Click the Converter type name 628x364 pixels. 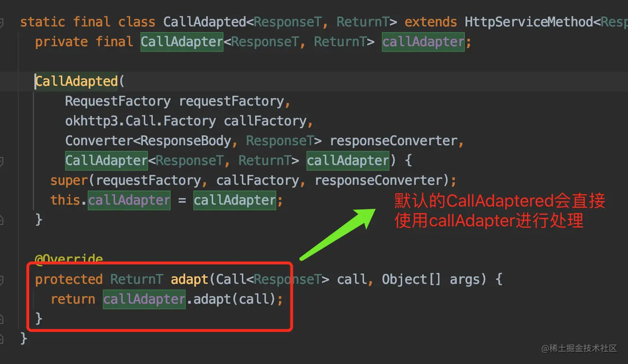(99, 141)
